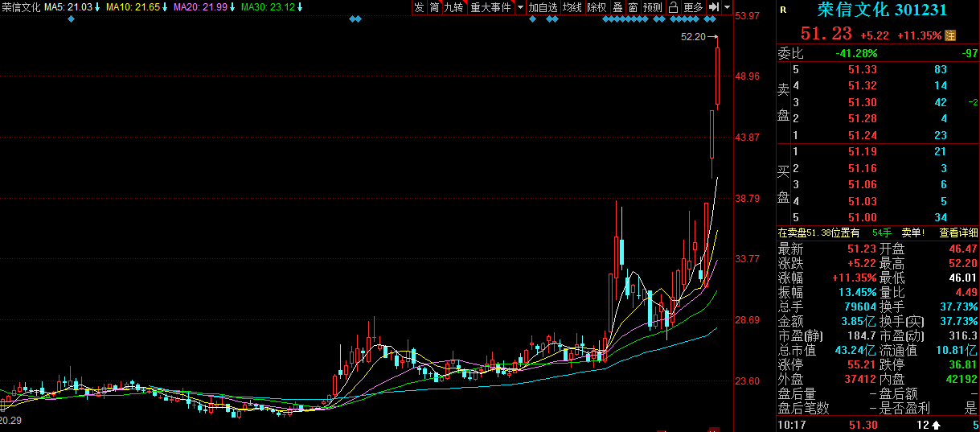
Task: Open the 预测 forecast tool
Action: 653,7
